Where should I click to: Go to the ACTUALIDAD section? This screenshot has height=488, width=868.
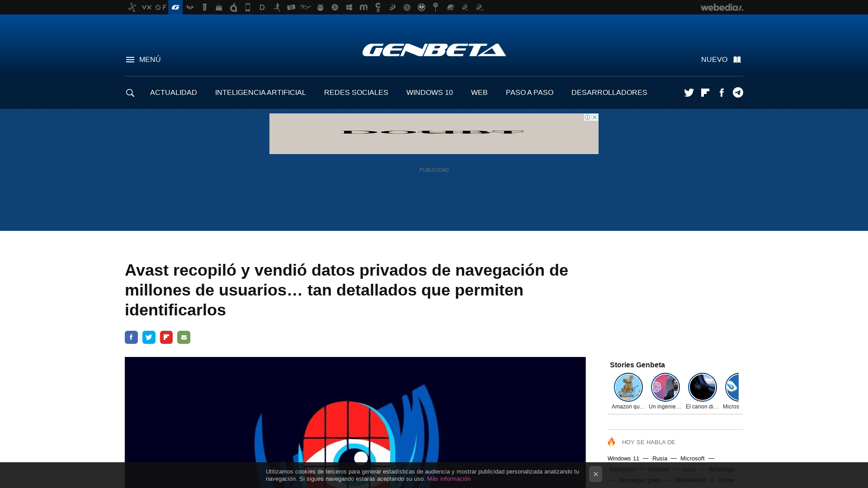174,93
